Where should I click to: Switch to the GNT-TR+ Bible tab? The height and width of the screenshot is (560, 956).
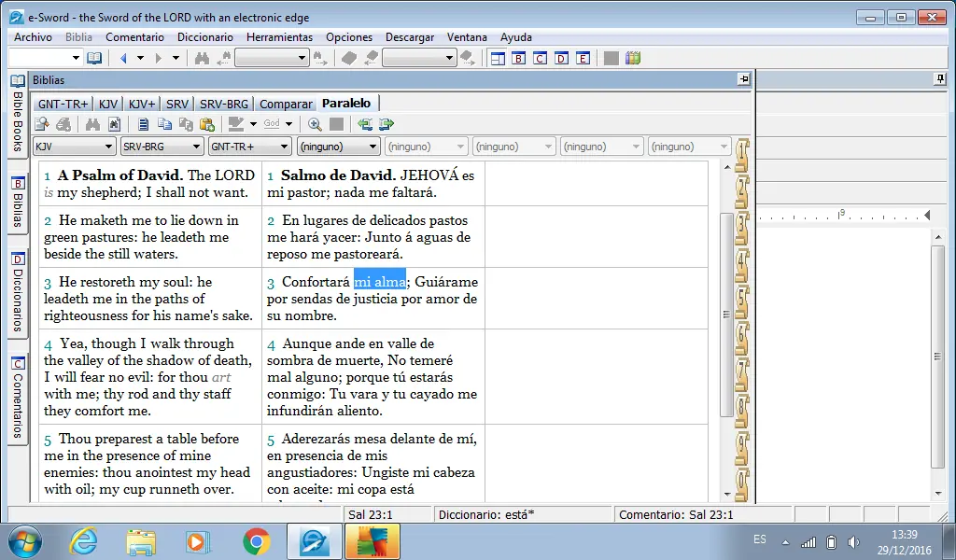click(x=63, y=104)
